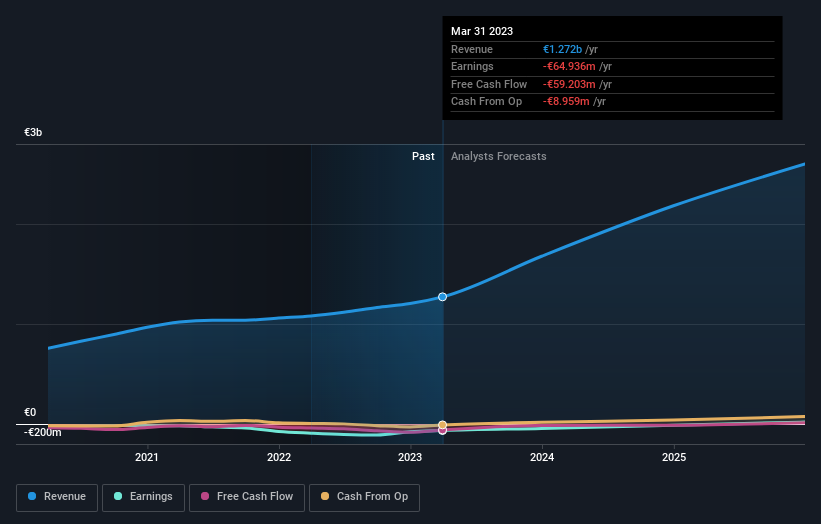Click the Mar 31 2023 tooltip date

tap(482, 31)
